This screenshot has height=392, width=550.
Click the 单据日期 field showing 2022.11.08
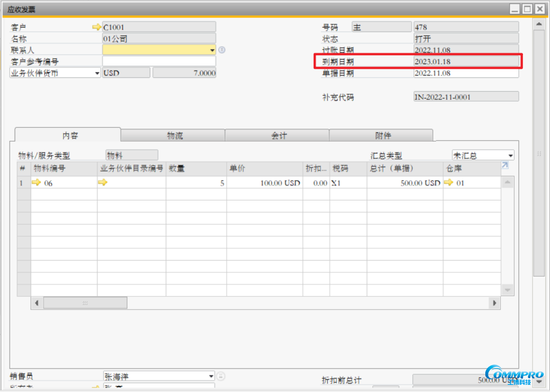[x=465, y=73]
